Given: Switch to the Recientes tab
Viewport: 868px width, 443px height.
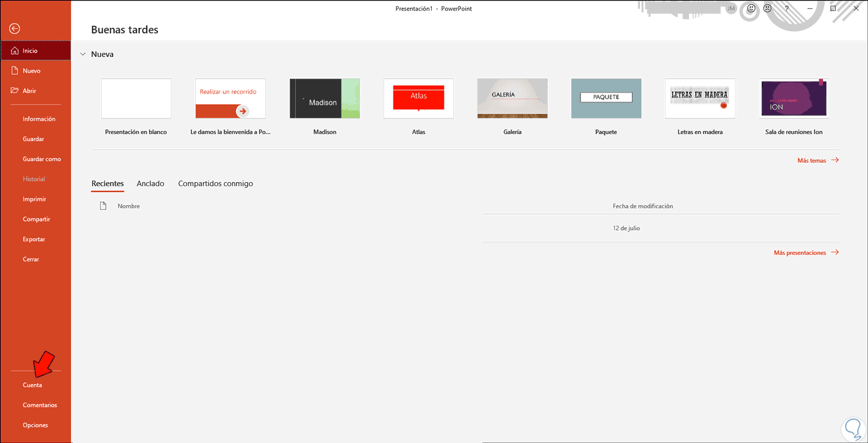Looking at the screenshot, I should coord(108,184).
